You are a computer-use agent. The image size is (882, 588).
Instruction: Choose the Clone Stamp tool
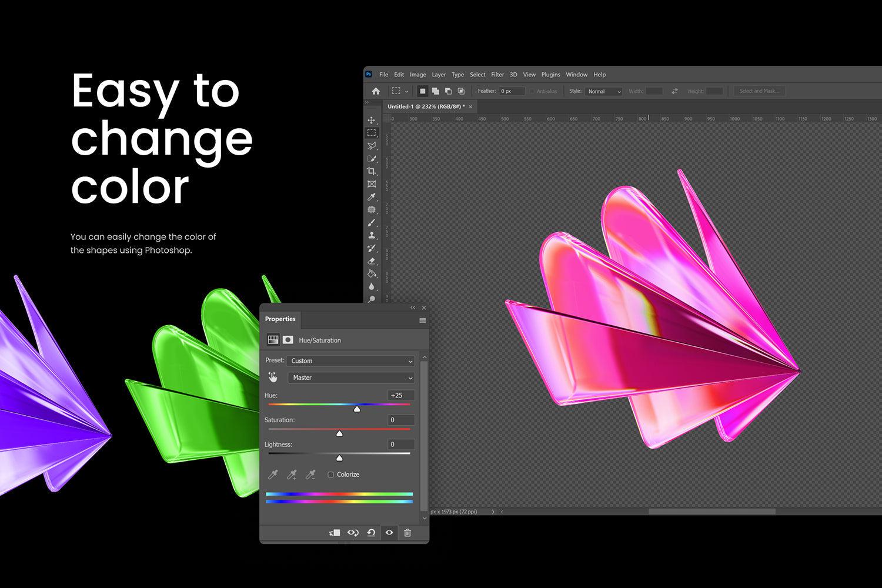point(372,235)
